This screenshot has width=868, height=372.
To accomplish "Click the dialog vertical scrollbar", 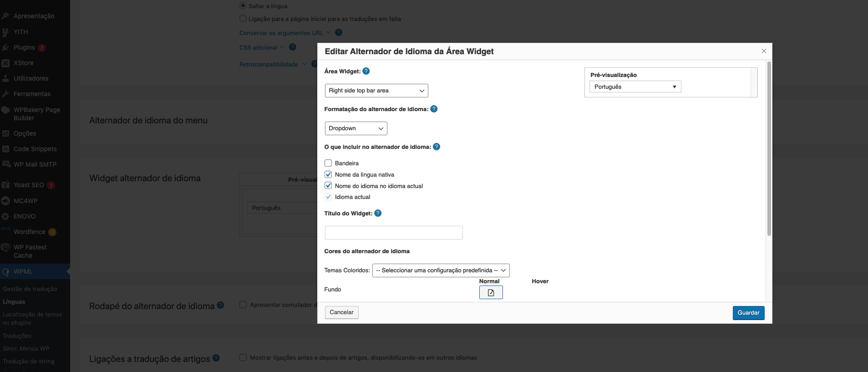I will coord(769,148).
